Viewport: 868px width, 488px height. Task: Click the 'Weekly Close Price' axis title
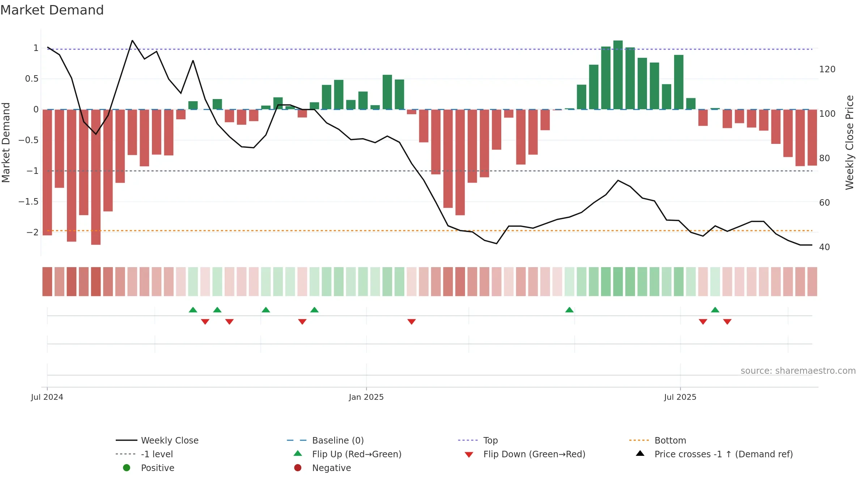(x=850, y=142)
